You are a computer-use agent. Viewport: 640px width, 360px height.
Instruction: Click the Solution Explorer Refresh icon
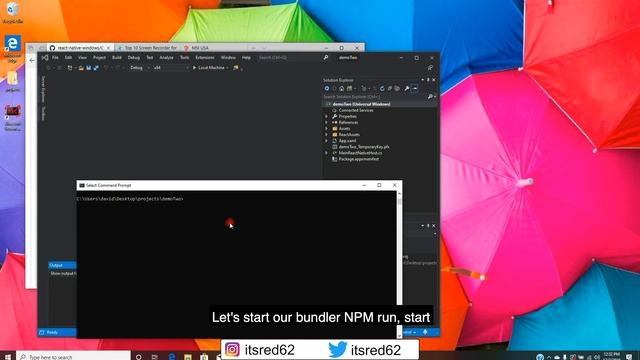[x=382, y=88]
